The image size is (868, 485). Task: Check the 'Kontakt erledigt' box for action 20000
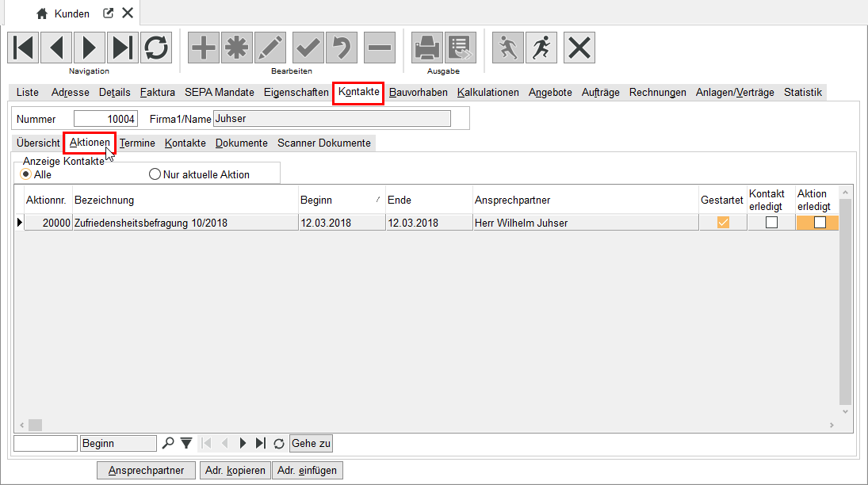[771, 223]
